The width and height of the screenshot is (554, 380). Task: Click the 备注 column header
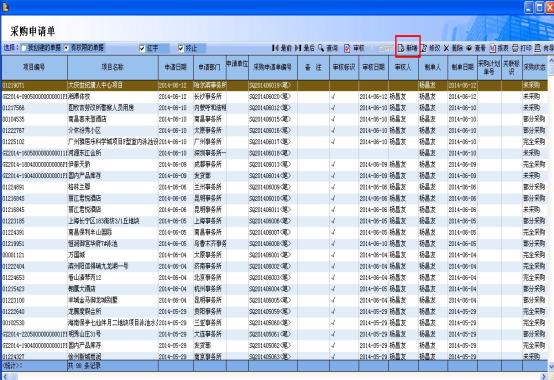point(313,67)
